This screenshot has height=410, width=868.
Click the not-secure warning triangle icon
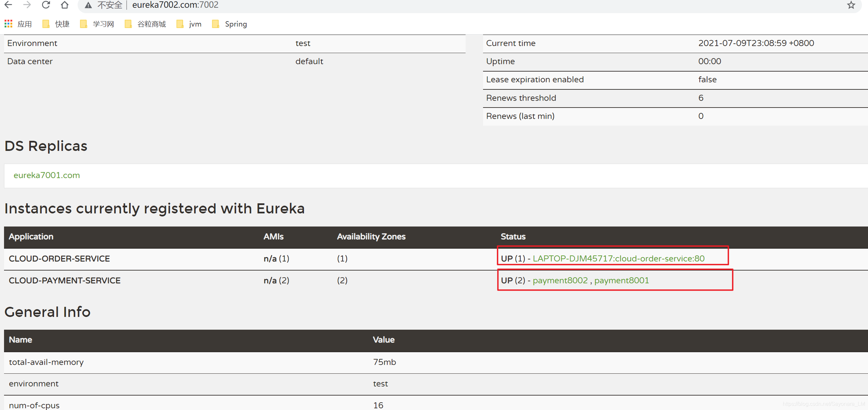click(x=88, y=5)
